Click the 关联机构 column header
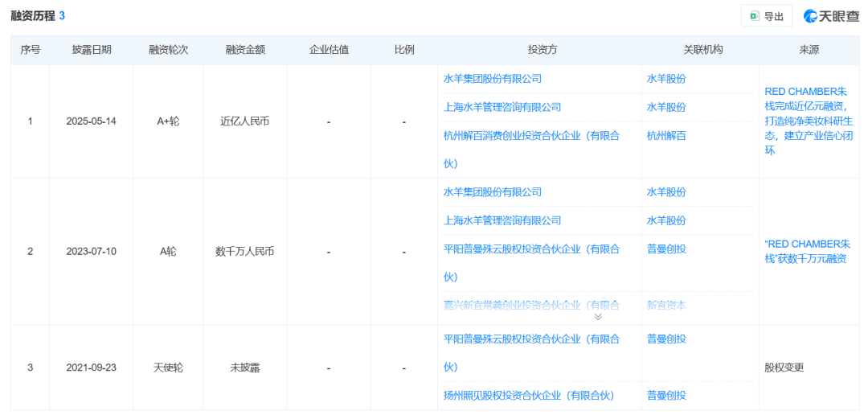 pyautogui.click(x=702, y=50)
